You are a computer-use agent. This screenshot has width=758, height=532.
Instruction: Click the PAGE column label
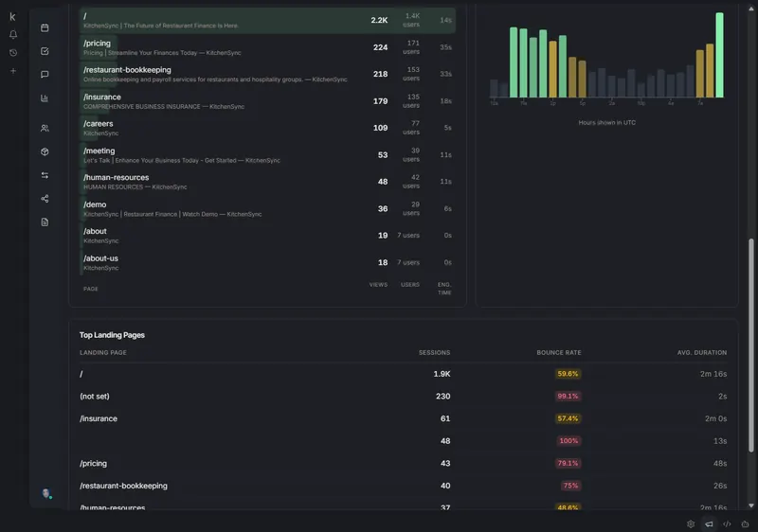pyautogui.click(x=90, y=289)
